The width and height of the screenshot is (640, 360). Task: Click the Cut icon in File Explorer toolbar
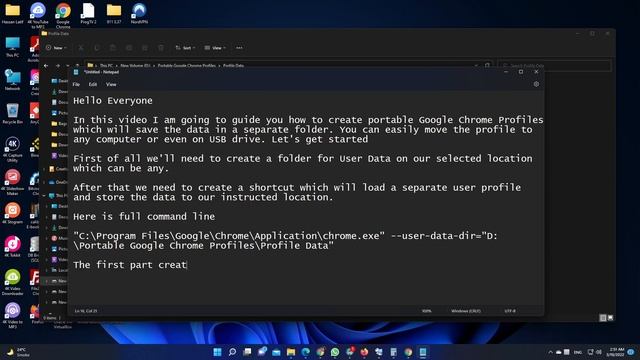(x=81, y=48)
